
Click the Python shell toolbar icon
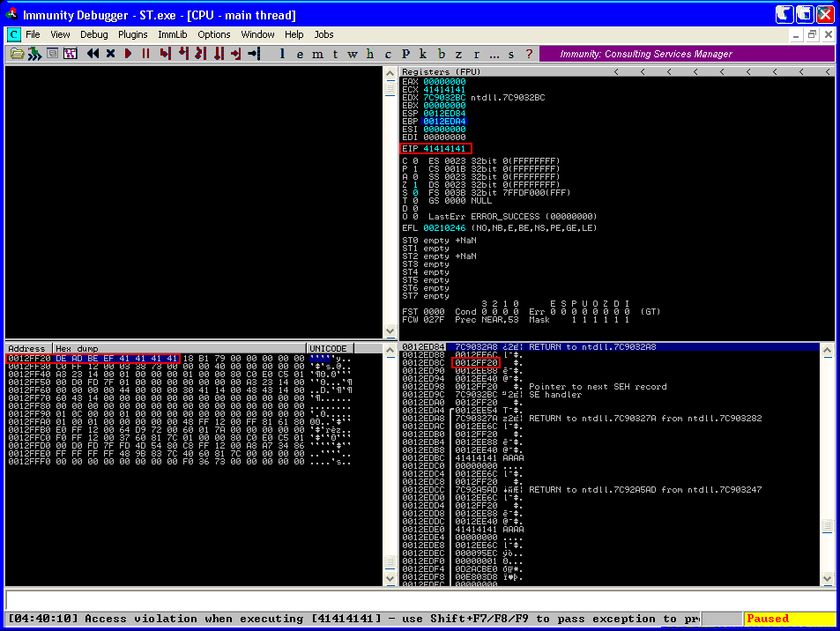(x=35, y=54)
